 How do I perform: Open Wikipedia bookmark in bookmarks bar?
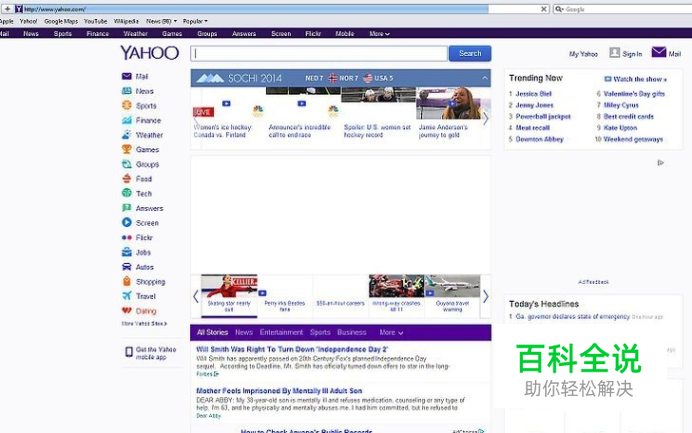126,21
